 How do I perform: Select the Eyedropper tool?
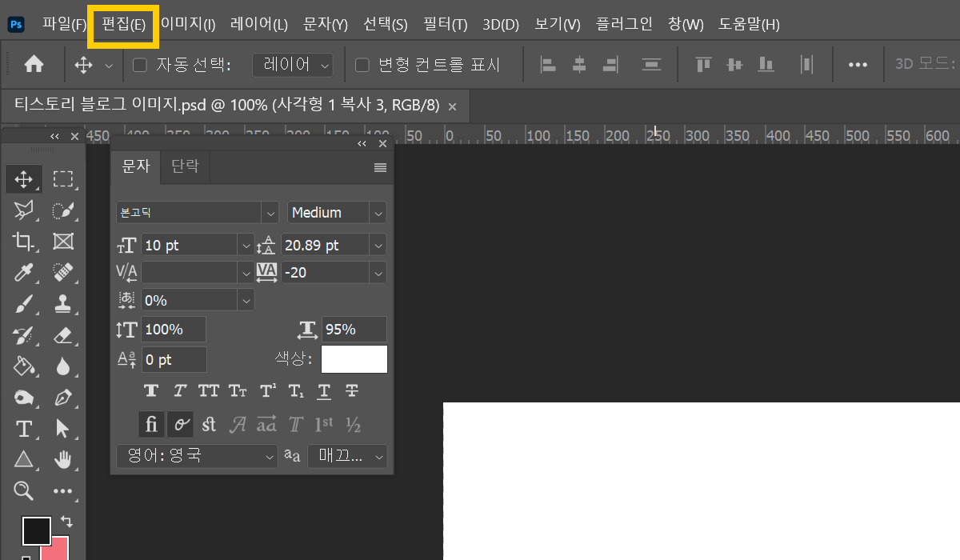pyautogui.click(x=24, y=273)
